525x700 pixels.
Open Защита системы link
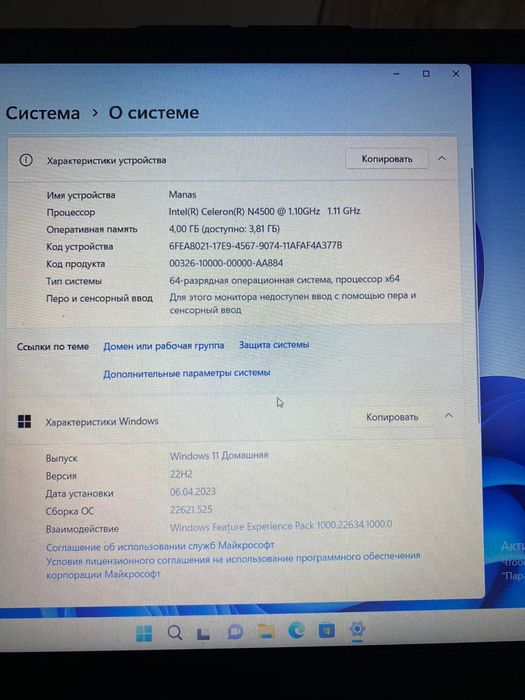point(274,345)
